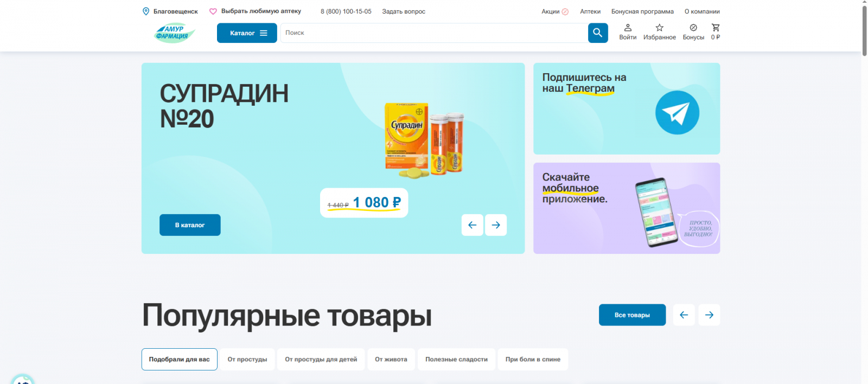This screenshot has height=384, width=868.
Task: Select city Благовещенск location selector
Action: [x=170, y=11]
